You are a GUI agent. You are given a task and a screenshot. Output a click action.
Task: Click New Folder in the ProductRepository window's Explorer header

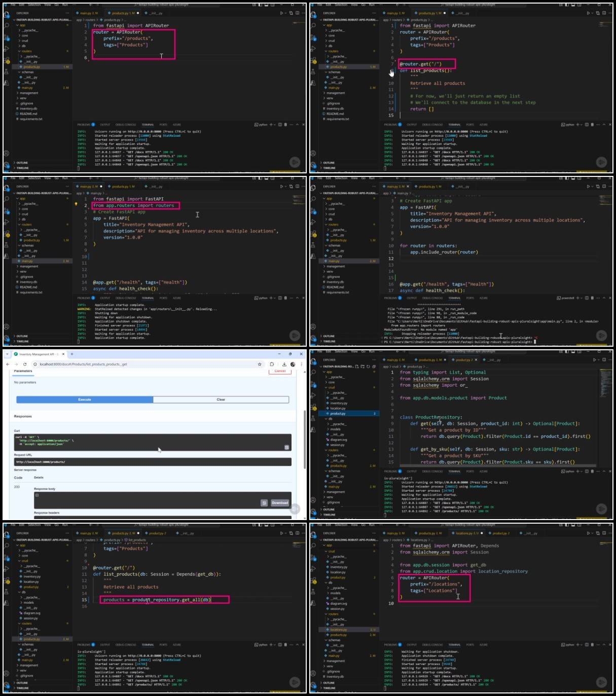point(363,366)
